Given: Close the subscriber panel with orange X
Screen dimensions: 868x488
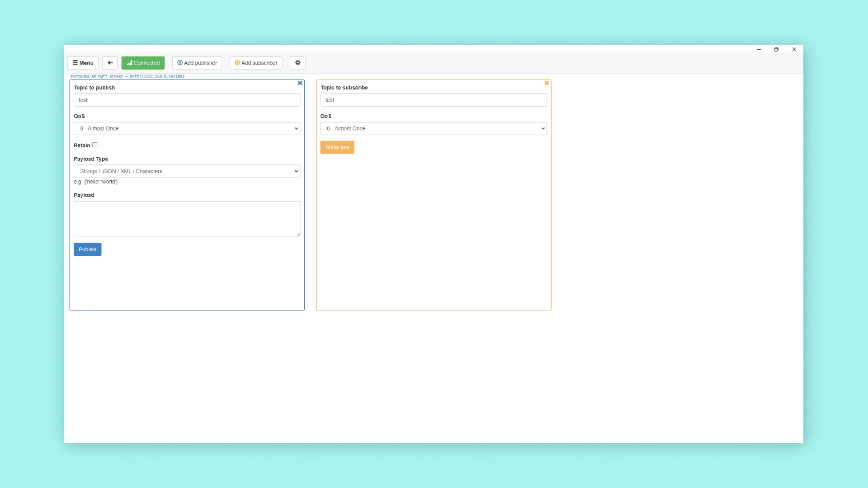Looking at the screenshot, I should pyautogui.click(x=547, y=83).
